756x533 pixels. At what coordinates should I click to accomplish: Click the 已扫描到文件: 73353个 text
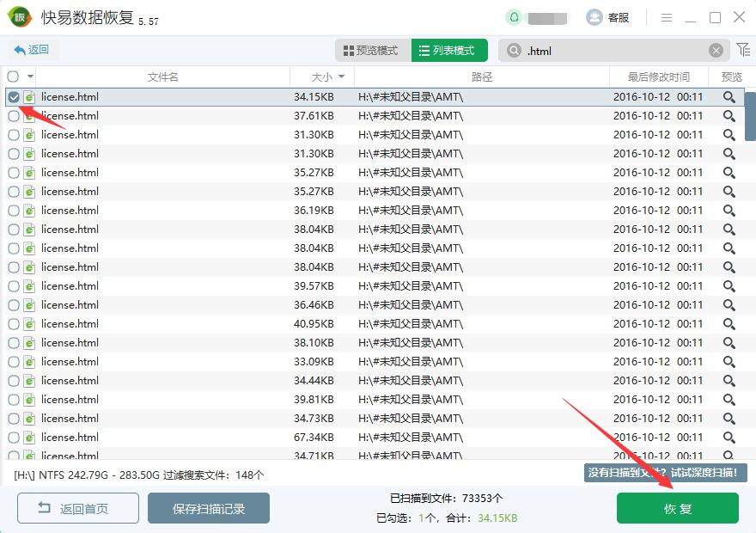446,499
